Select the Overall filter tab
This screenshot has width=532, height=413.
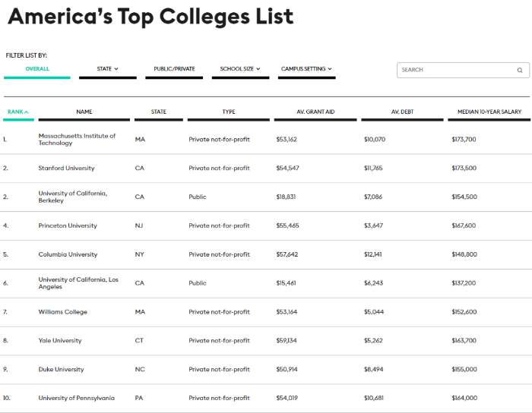37,69
